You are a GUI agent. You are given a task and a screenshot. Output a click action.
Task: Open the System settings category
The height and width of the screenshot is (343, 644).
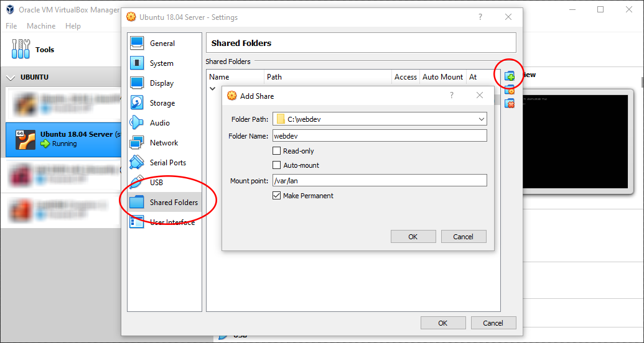coord(164,63)
